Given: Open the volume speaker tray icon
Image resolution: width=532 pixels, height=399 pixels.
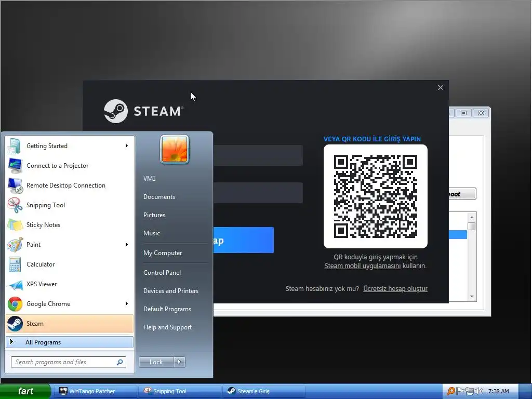Looking at the screenshot, I should coord(478,391).
